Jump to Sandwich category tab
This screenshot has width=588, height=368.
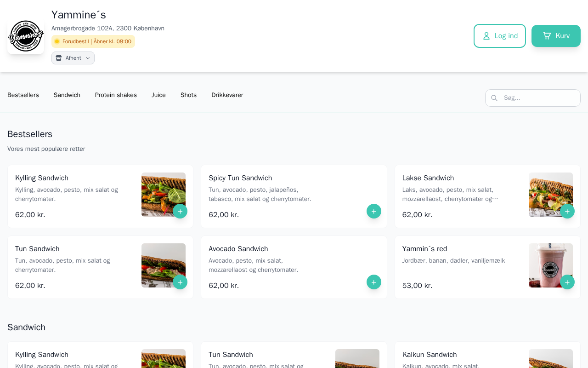pos(67,95)
